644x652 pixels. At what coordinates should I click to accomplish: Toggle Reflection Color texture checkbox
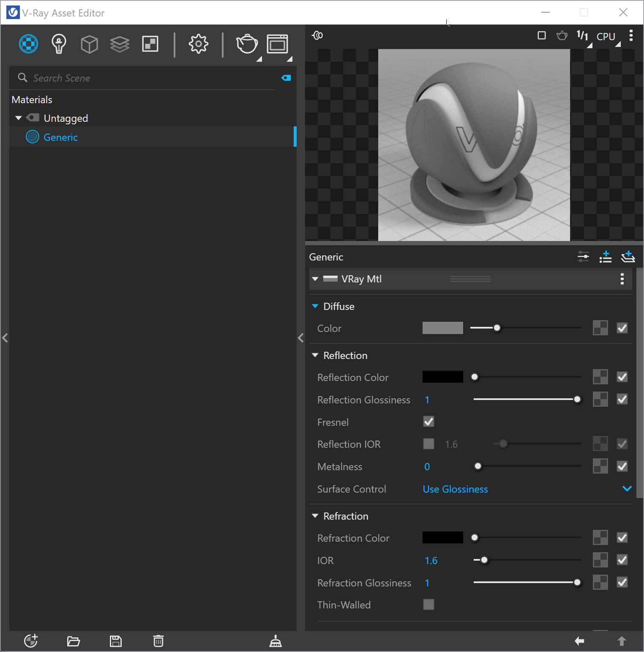(x=622, y=377)
